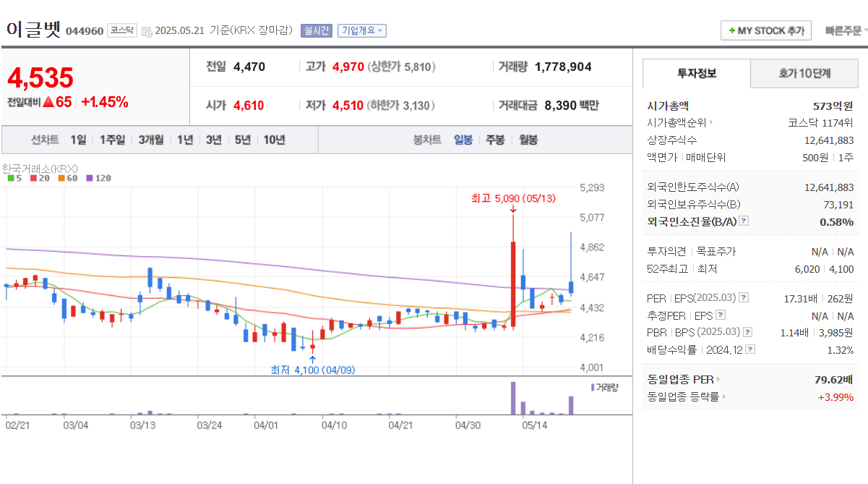The image size is (868, 484).
Task: Click the 동일업종 PER value 79.62배
Action: tap(834, 379)
